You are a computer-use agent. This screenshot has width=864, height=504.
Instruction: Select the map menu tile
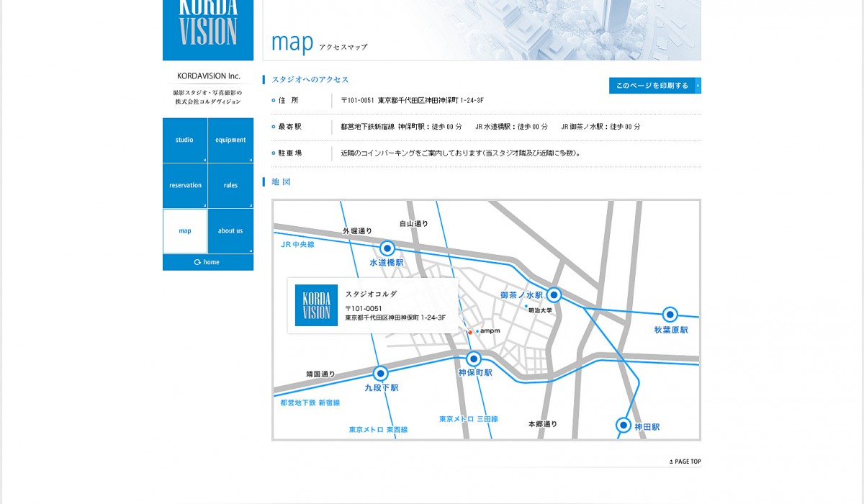point(185,231)
